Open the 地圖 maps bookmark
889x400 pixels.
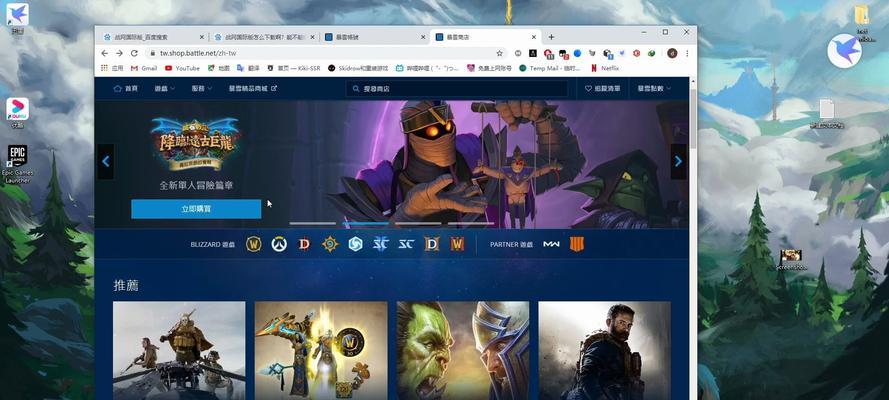pyautogui.click(x=218, y=68)
